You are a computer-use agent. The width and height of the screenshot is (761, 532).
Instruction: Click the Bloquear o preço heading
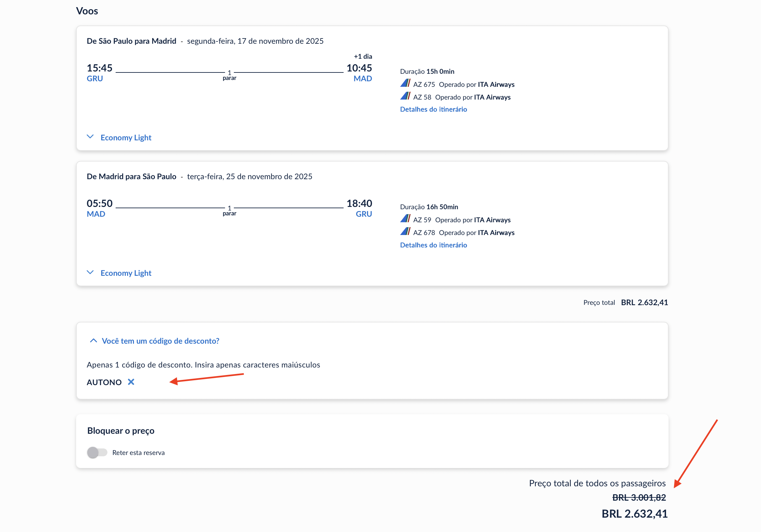[121, 430]
